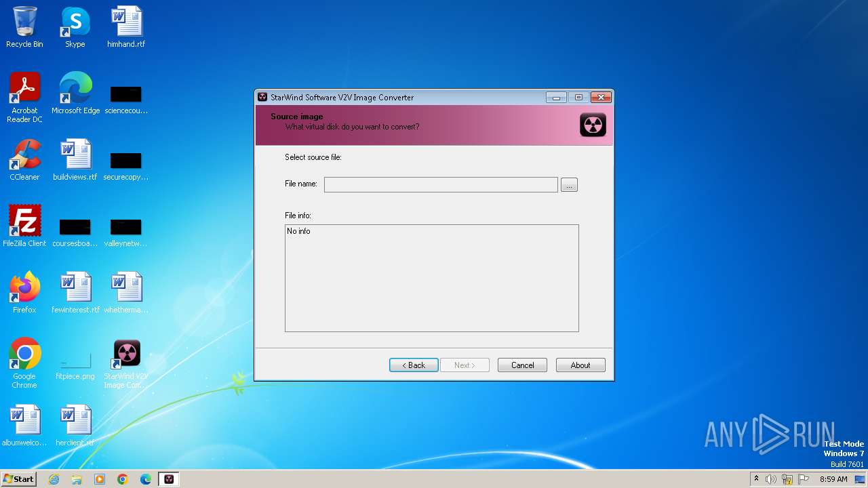
Task: Open the Start menu
Action: tap(18, 479)
